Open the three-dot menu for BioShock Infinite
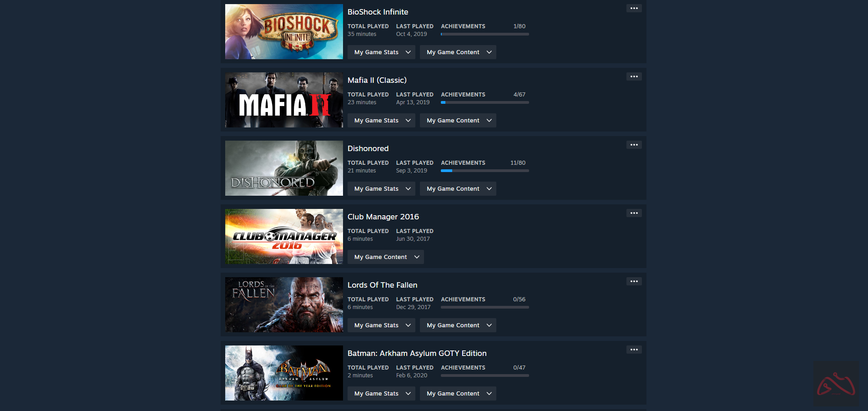868x411 pixels. point(634,8)
